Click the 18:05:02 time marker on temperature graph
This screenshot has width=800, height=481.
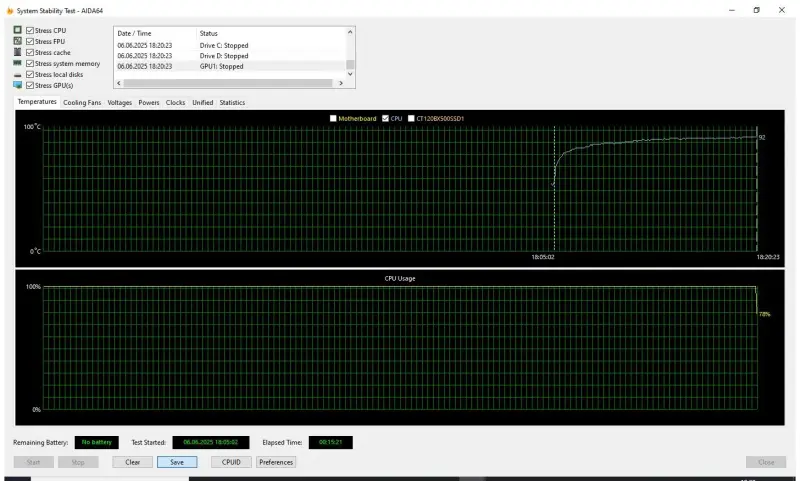tap(543, 257)
